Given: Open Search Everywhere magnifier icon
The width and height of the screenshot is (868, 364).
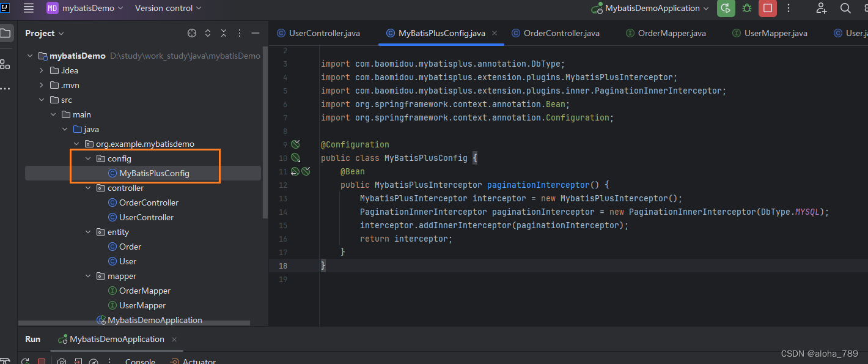Looking at the screenshot, I should [845, 8].
